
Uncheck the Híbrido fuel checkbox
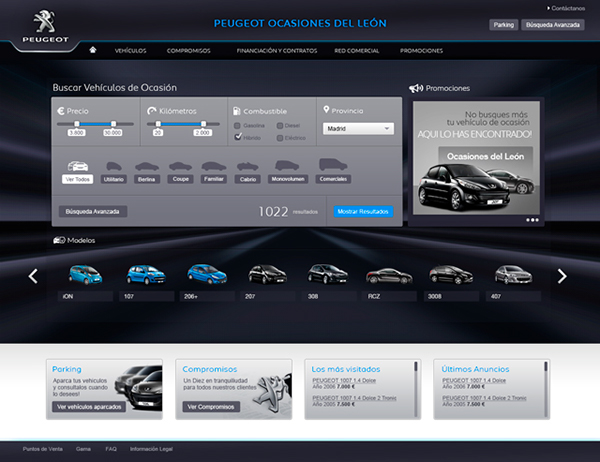(238, 137)
